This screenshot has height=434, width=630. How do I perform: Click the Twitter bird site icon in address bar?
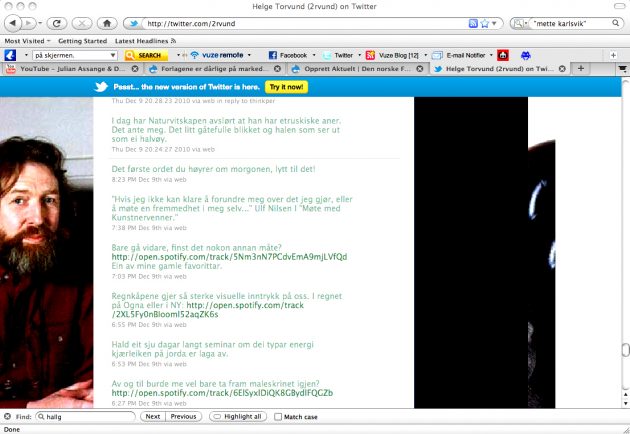[x=133, y=24]
